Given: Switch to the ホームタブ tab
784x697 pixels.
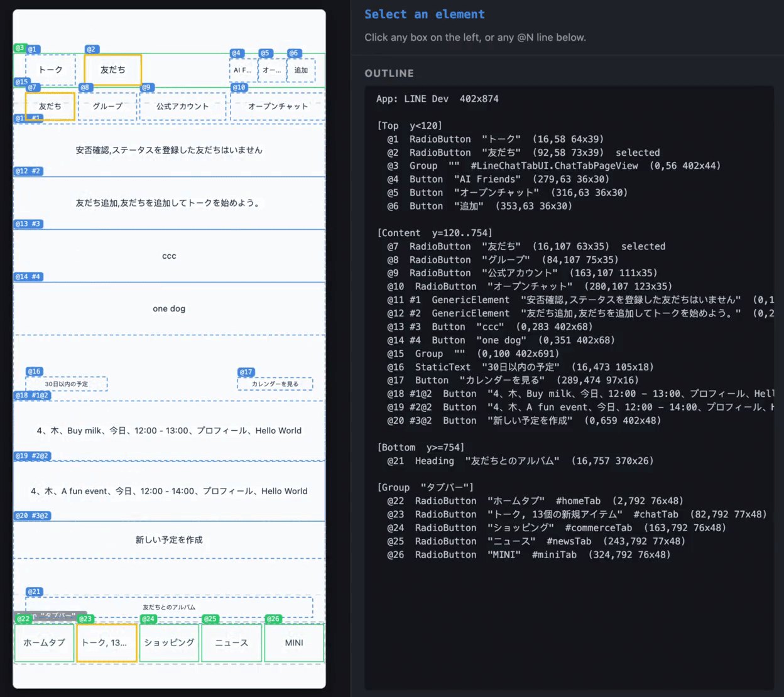Looking at the screenshot, I should 44,642.
